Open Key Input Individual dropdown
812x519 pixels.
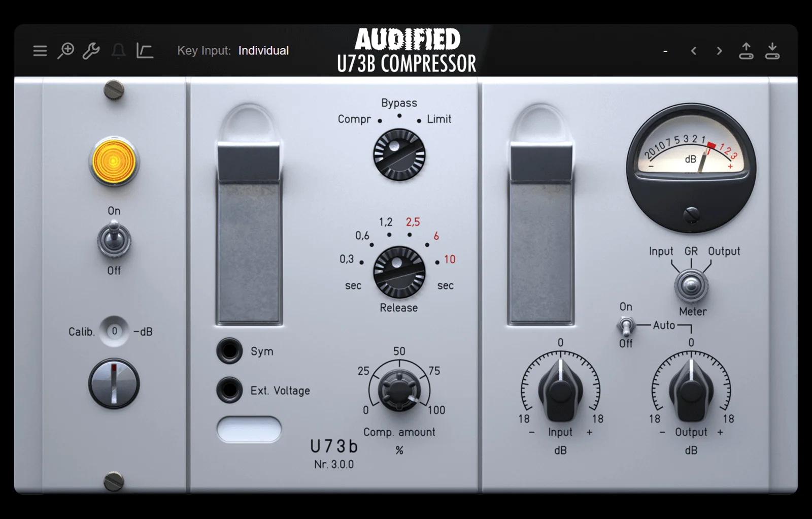(x=263, y=51)
